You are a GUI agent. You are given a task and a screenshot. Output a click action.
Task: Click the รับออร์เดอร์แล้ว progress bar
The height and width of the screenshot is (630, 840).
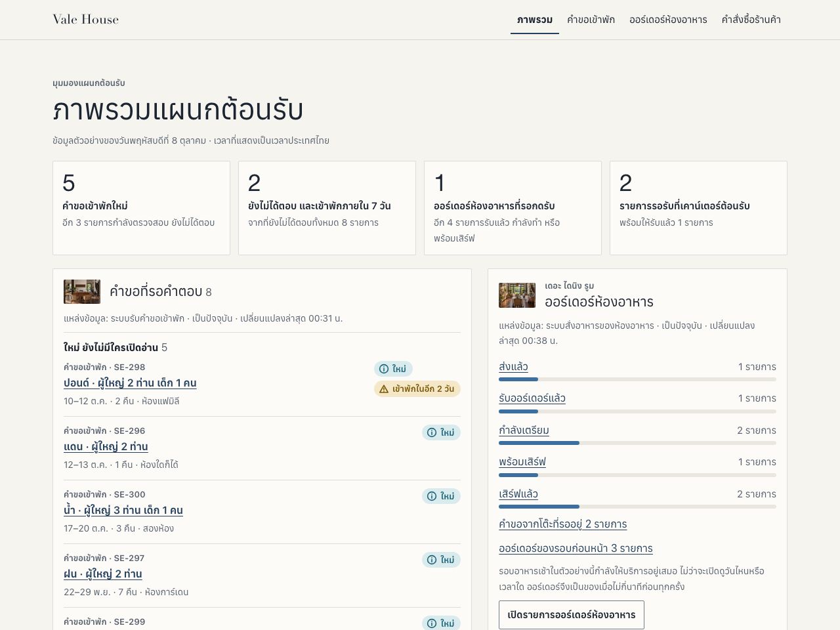[x=637, y=411]
